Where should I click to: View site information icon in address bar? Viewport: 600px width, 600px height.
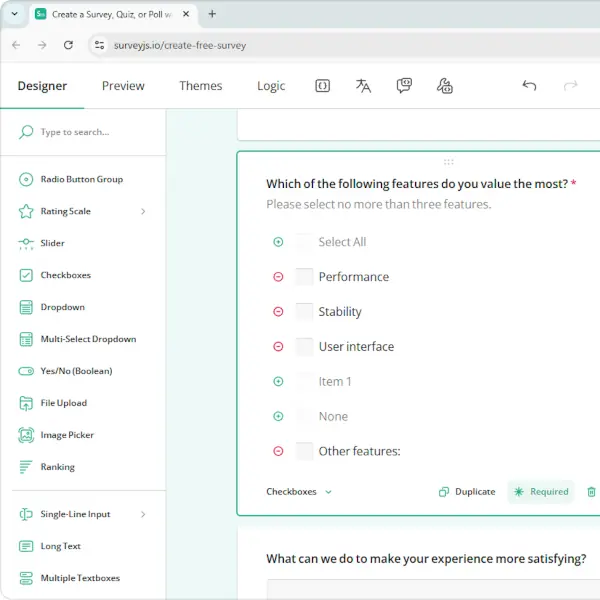(x=99, y=45)
